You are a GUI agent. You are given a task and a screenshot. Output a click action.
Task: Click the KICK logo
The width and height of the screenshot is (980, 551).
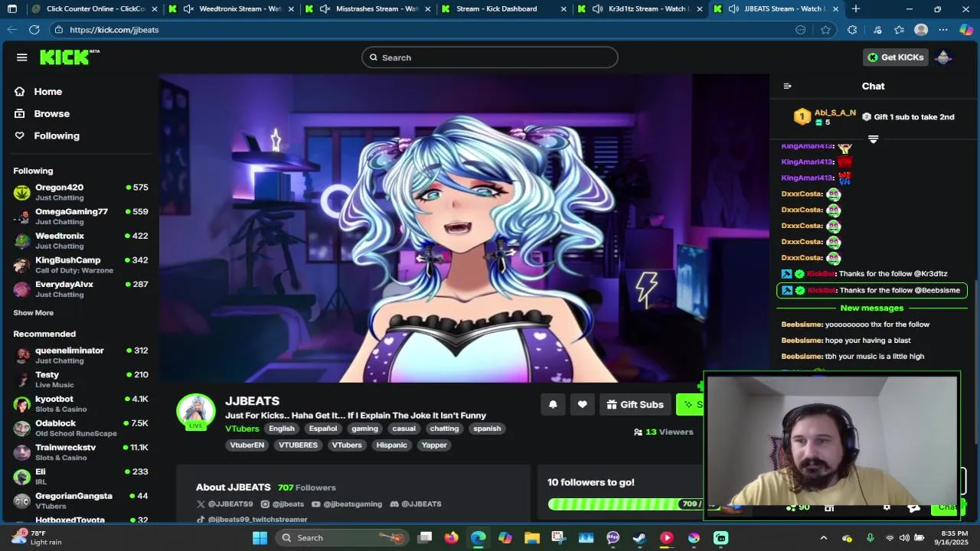pos(69,57)
